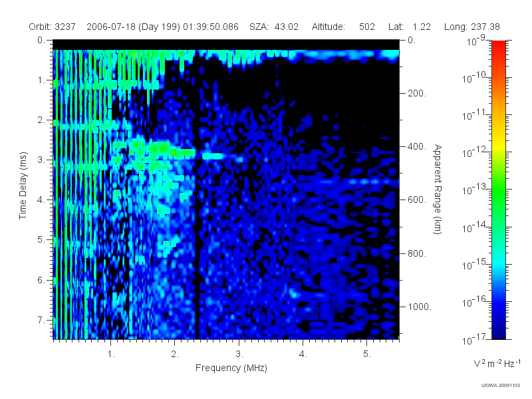Click the 'Frequency (MHz)' axis label
The width and height of the screenshot is (532, 399).
click(x=231, y=368)
